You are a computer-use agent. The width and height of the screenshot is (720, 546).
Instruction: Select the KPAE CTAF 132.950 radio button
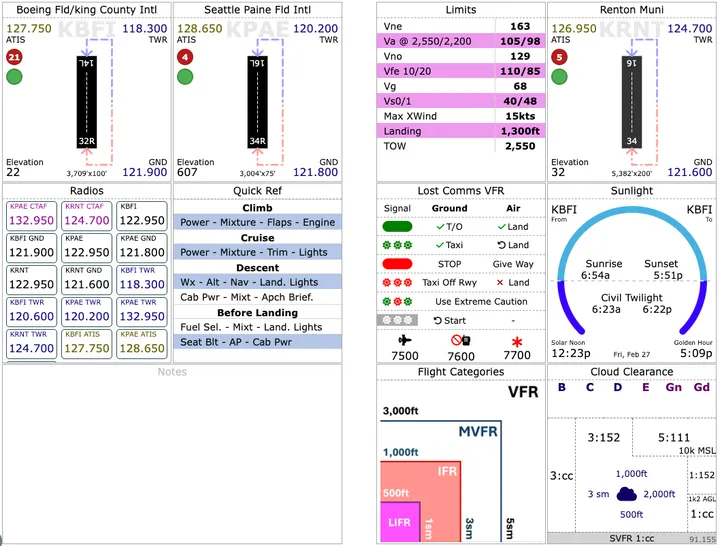(30, 214)
